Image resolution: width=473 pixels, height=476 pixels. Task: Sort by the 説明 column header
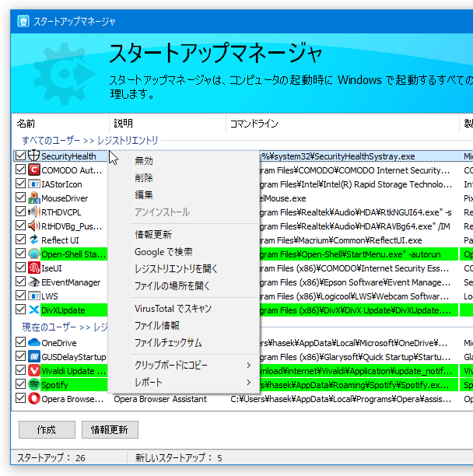[x=167, y=124]
